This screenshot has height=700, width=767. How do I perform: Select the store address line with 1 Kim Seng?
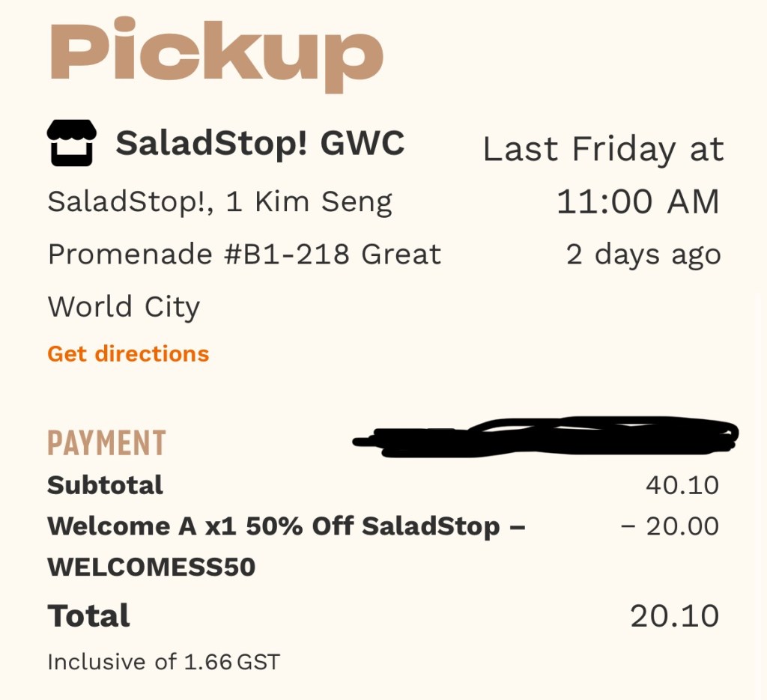coord(219,202)
